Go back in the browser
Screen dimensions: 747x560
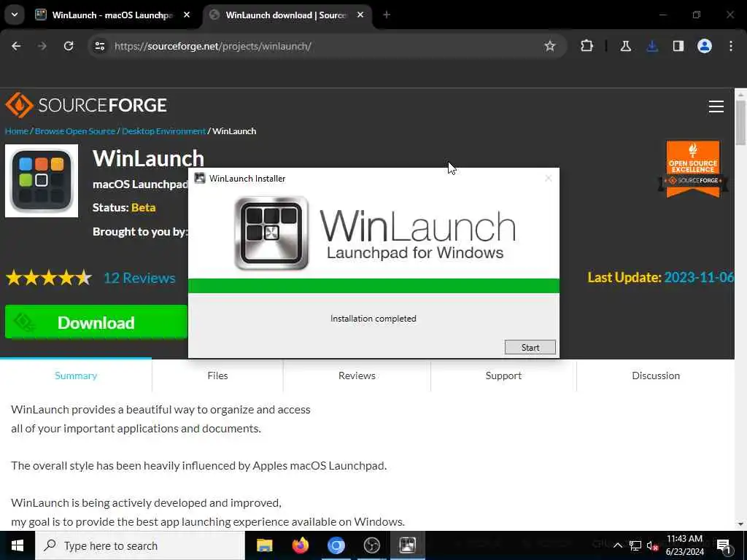[x=16, y=46]
